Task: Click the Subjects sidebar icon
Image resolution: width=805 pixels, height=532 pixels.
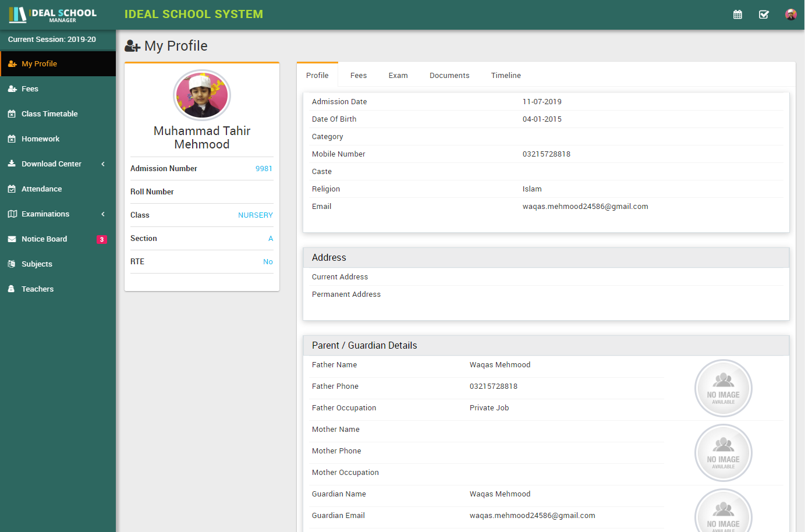Action: pos(12,264)
